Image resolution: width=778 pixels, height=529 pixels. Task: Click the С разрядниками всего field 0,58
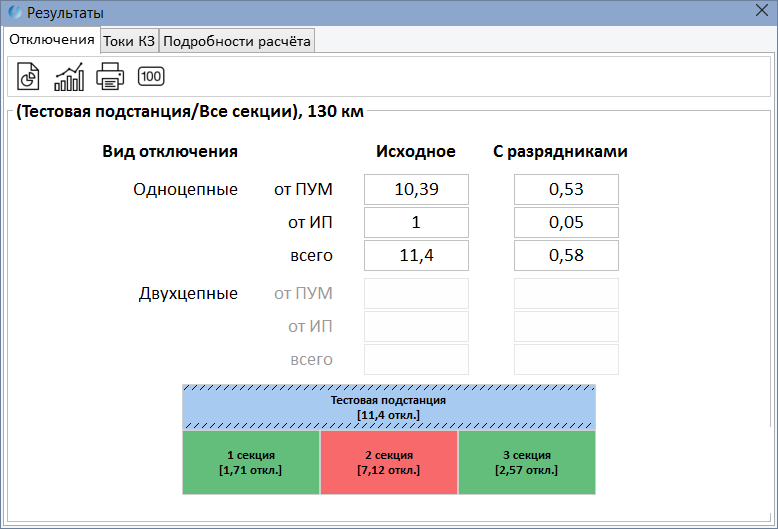point(566,256)
